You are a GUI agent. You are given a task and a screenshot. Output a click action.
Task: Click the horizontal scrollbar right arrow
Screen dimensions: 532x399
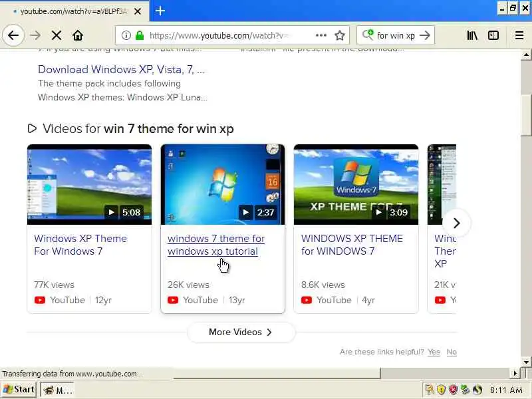[x=515, y=374]
